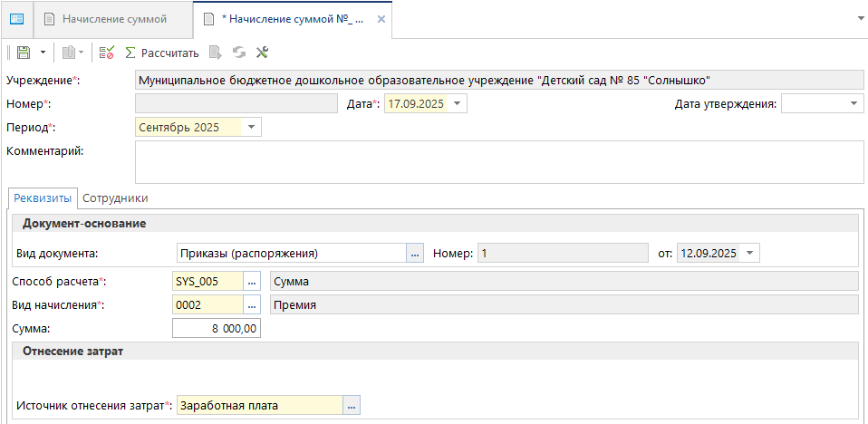
Task: Click into the Комментарий text field
Action: [x=497, y=162]
